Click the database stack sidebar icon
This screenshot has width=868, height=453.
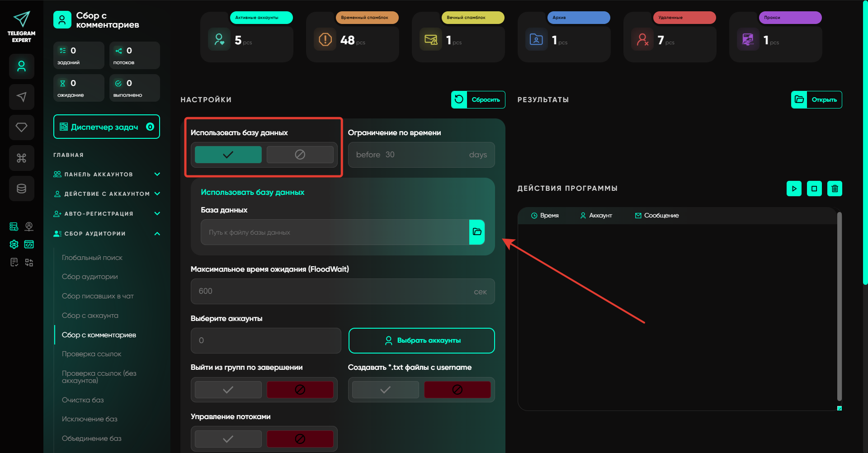21,189
